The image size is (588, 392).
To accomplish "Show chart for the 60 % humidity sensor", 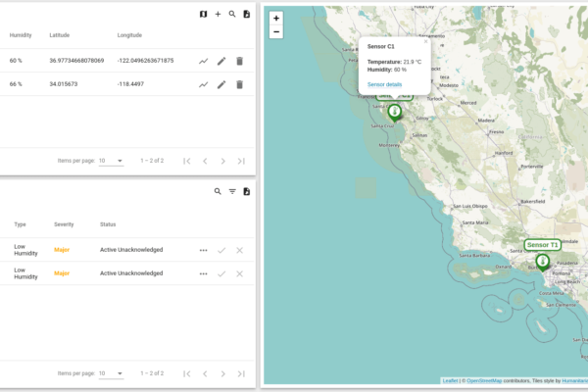I will coord(203,61).
